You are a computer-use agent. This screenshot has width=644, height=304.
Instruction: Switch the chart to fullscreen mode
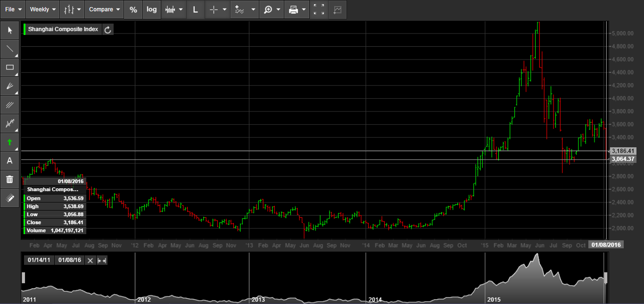click(x=319, y=9)
